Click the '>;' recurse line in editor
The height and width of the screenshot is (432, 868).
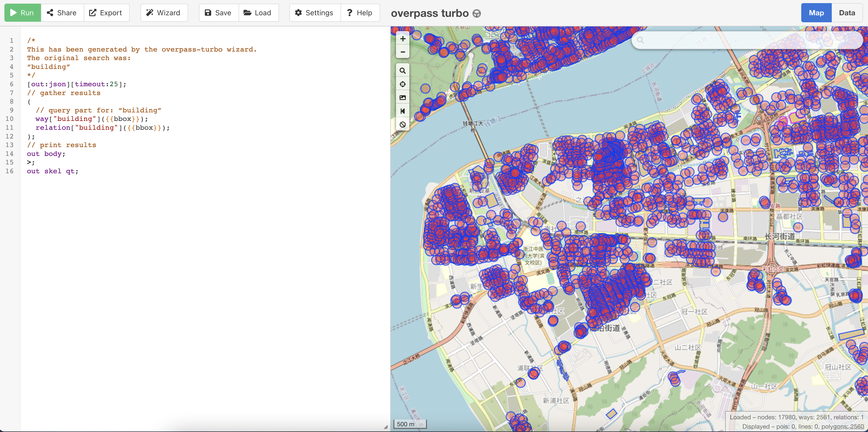[x=31, y=162]
